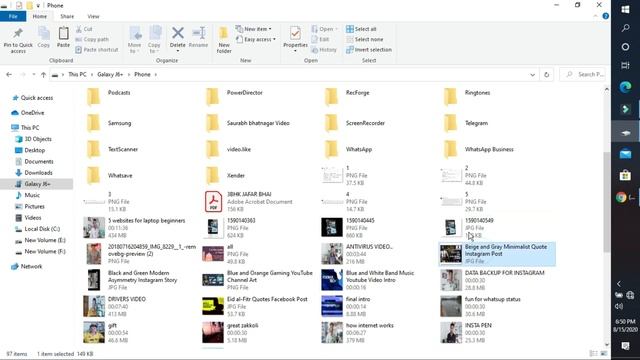The image size is (640, 360).
Task: Open the recent locations dropdown arrow
Action: pos(33,75)
